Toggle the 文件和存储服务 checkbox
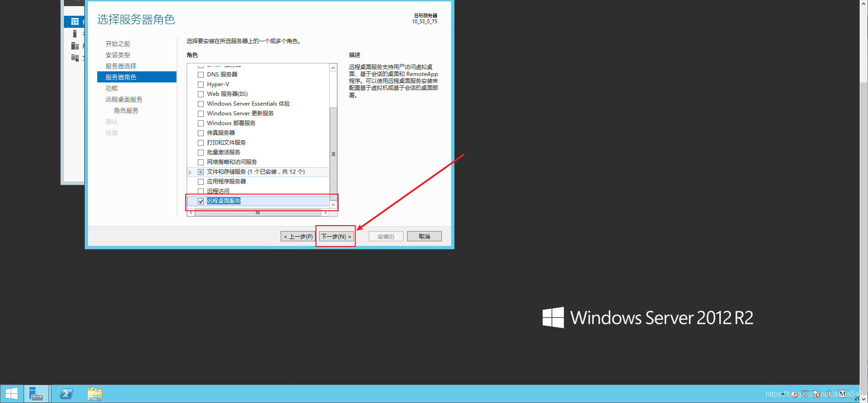 point(201,172)
